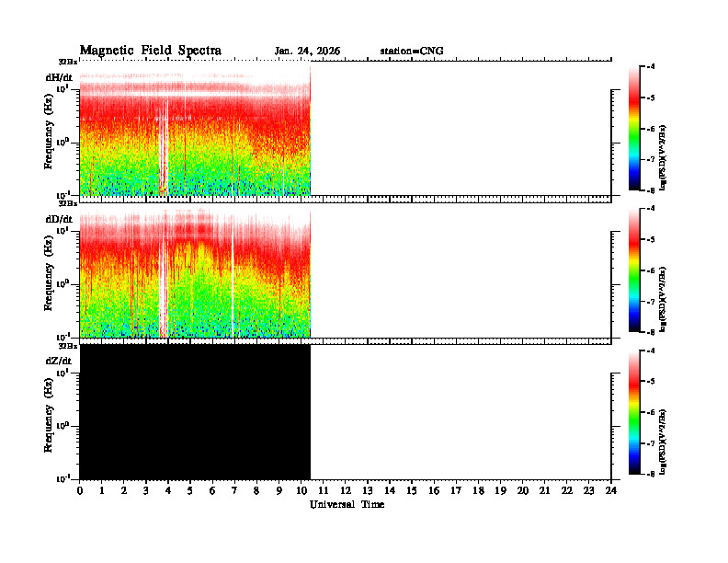Image resolution: width=728 pixels, height=563 pixels.
Task: Click hour "5" on the time axis
Action: click(190, 491)
